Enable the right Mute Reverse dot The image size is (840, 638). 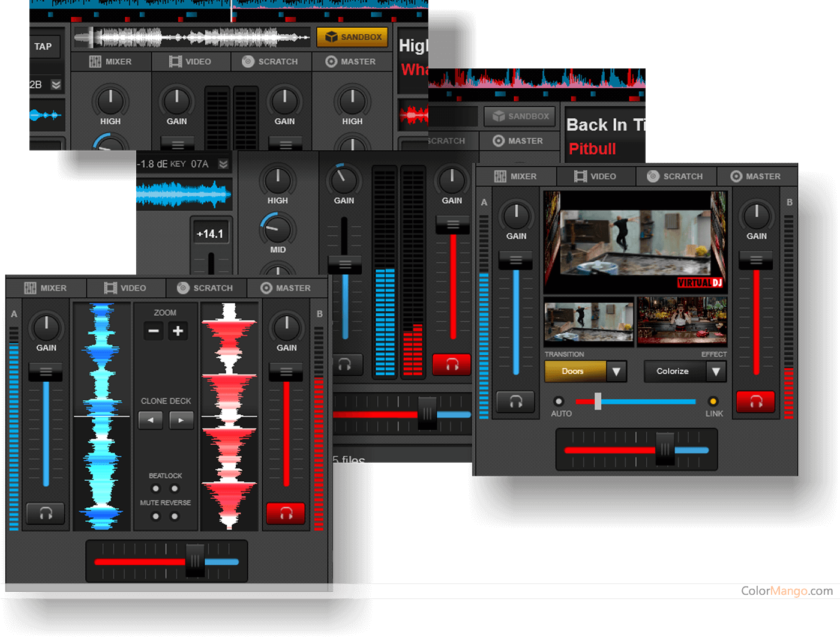tap(175, 516)
